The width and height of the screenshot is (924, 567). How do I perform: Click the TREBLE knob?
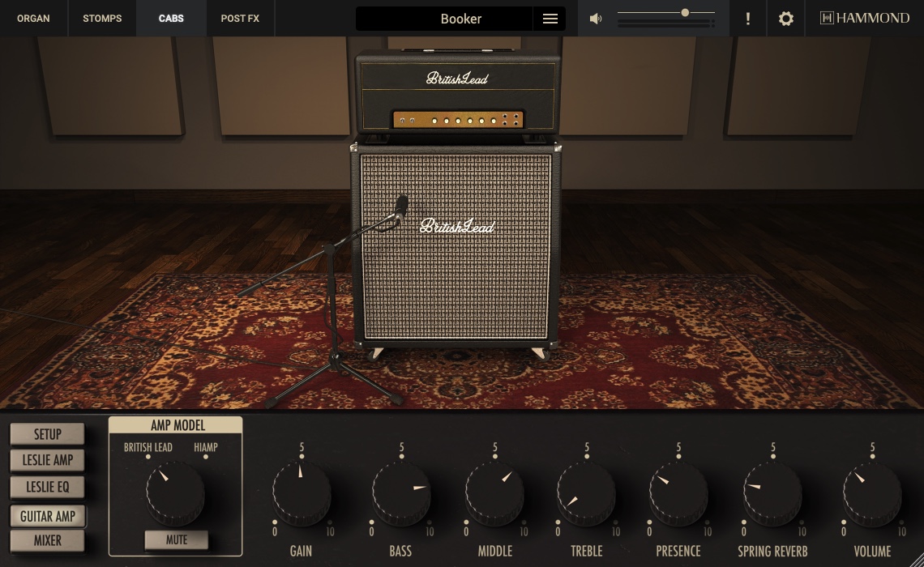586,494
